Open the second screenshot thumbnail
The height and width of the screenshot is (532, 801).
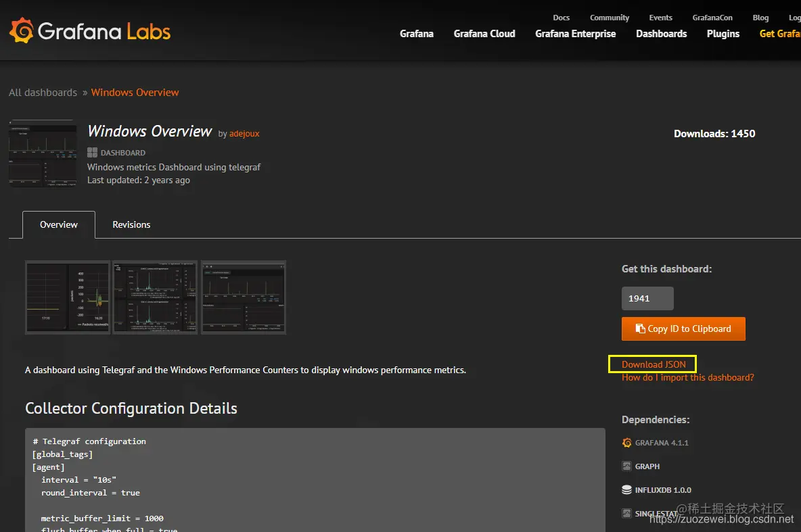155,297
